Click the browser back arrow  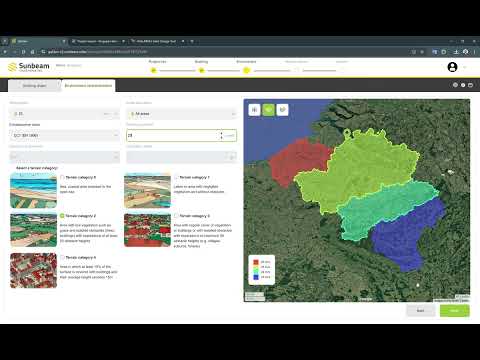(x=5, y=52)
